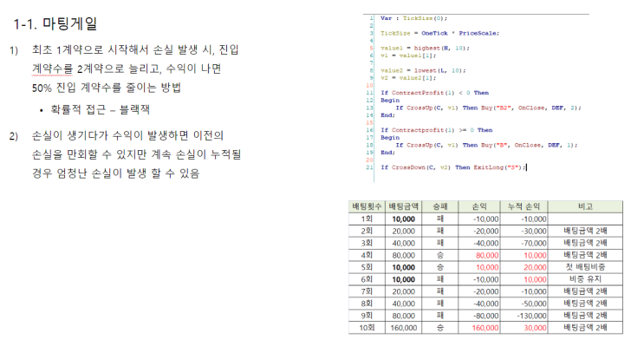Click code line "v1 = value1[1];"
The image size is (644, 359).
pos(408,55)
